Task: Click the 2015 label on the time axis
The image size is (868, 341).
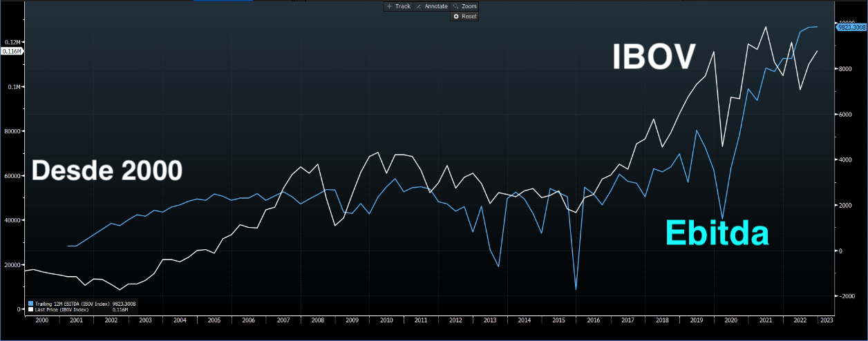Action: point(558,320)
